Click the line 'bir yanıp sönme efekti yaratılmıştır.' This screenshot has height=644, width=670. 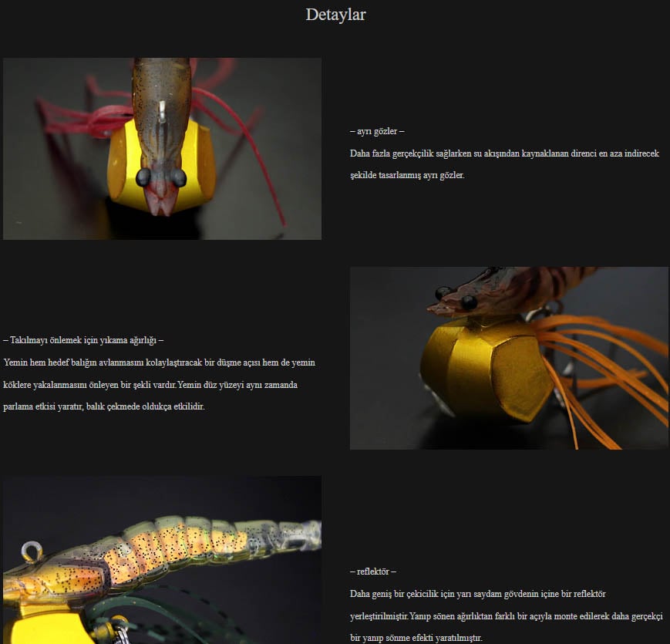pyautogui.click(x=416, y=638)
